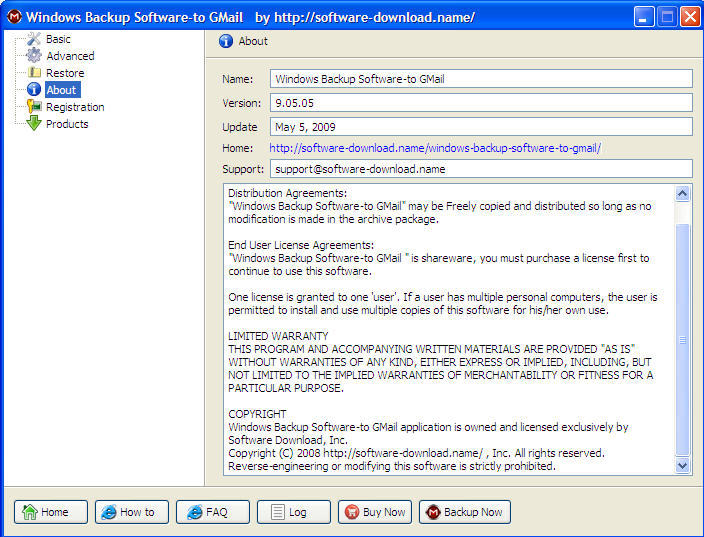The height and width of the screenshot is (537, 704).
Task: Click the About info icon in sidebar
Action: pyautogui.click(x=34, y=89)
